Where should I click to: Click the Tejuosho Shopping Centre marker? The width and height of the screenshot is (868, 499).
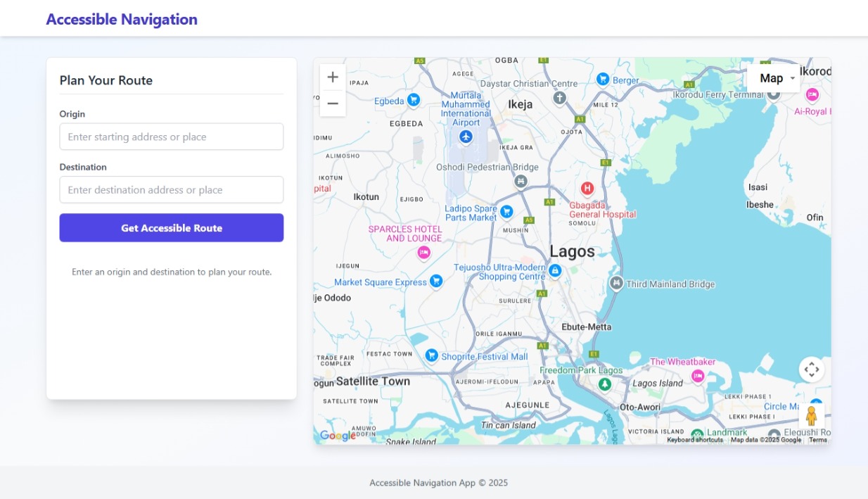555,270
